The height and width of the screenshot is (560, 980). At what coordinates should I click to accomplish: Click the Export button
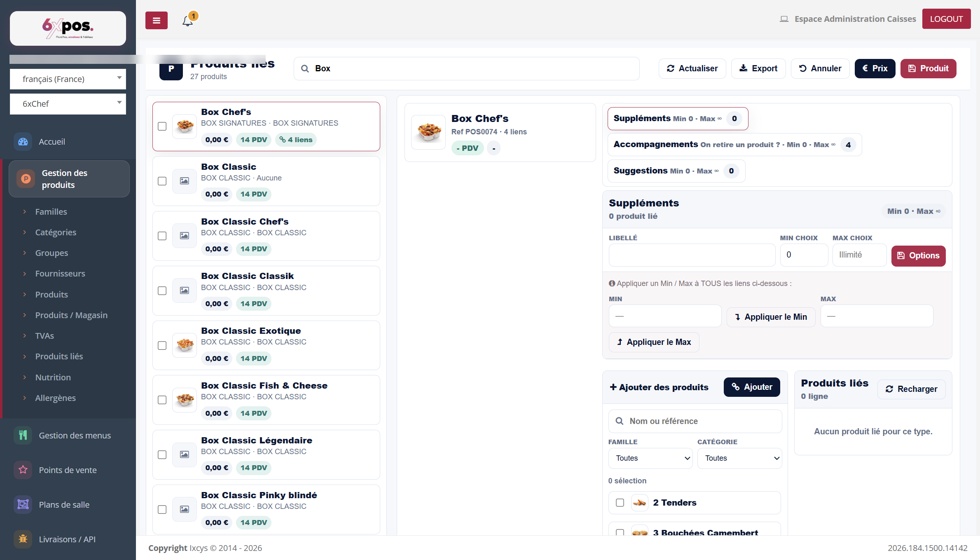pos(758,68)
